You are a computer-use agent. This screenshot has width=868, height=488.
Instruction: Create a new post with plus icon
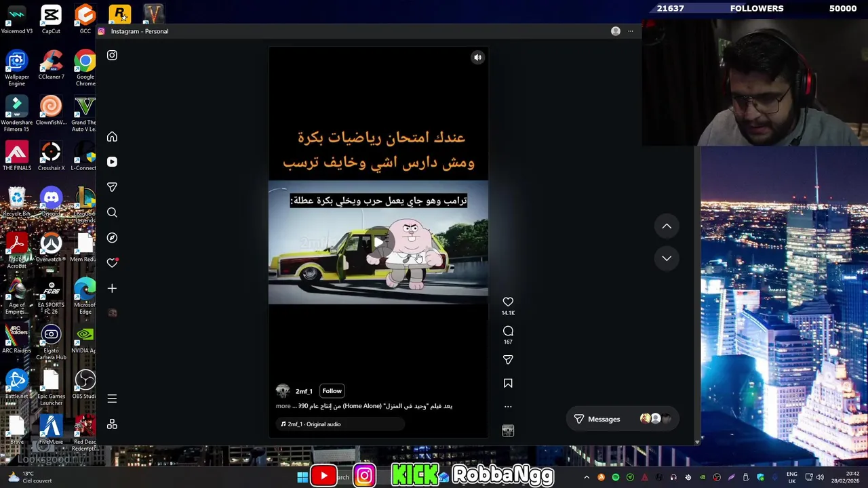pyautogui.click(x=112, y=288)
